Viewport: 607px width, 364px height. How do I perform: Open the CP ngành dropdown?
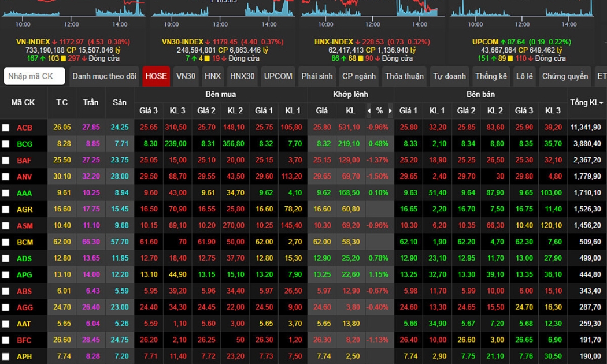click(x=358, y=76)
